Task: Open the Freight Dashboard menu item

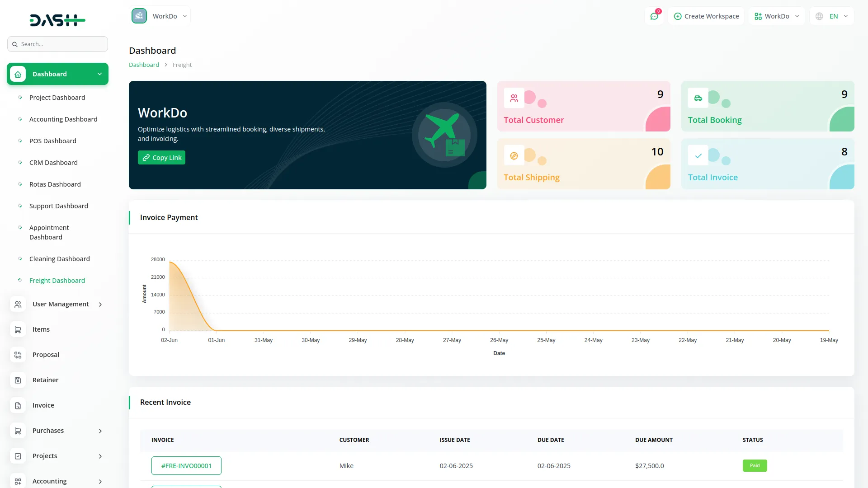Action: (x=57, y=281)
